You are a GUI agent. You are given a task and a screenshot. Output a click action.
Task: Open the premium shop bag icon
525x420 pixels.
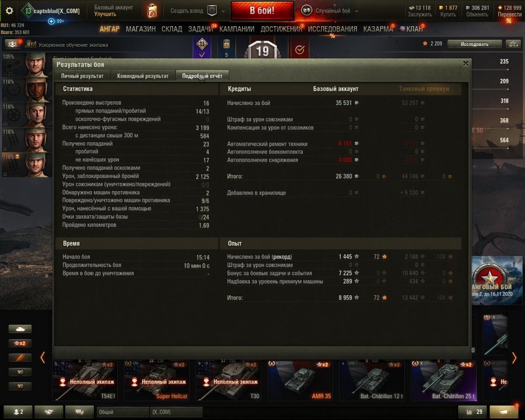click(x=152, y=10)
